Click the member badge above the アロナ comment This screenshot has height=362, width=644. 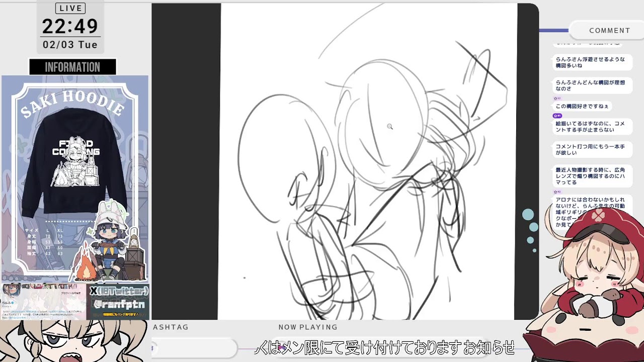(x=557, y=192)
